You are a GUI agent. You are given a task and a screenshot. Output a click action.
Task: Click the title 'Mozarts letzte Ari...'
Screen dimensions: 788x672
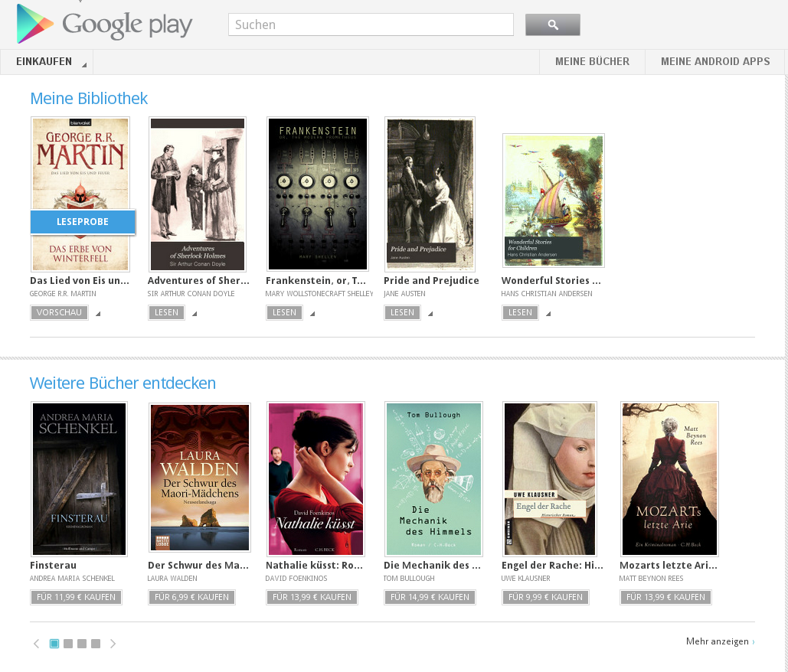[669, 566]
